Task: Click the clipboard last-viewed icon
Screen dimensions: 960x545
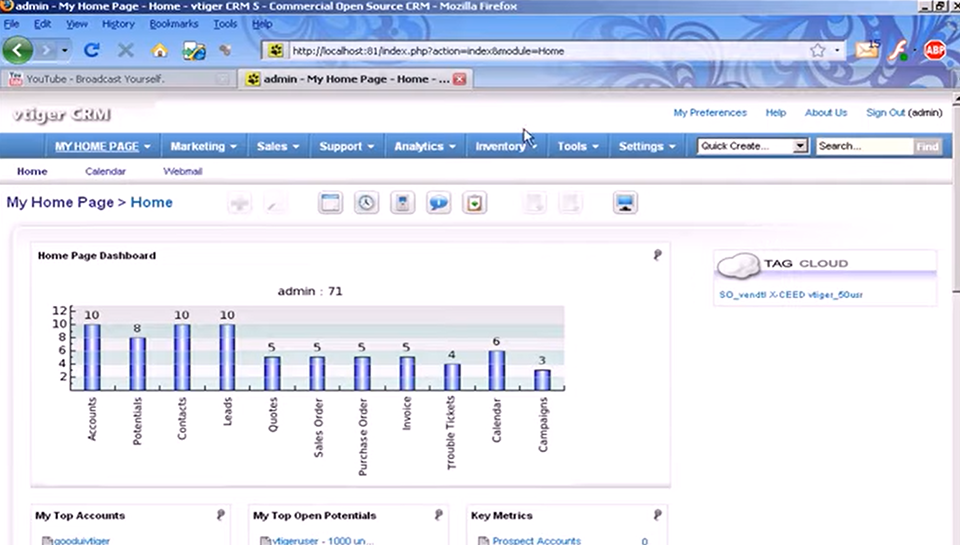Action: point(474,203)
